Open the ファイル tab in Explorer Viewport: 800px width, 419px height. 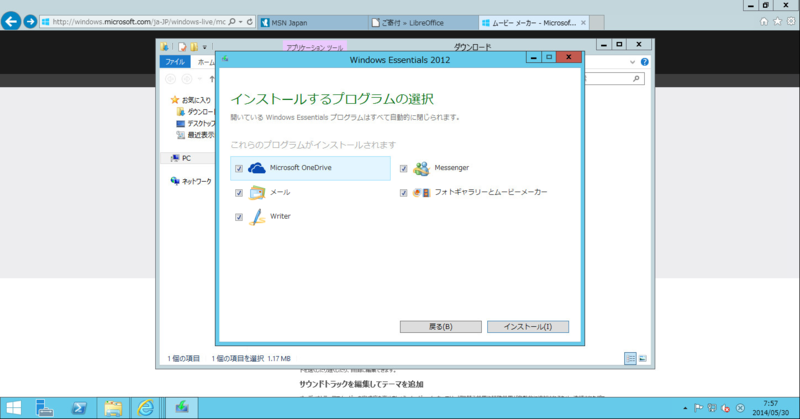tap(175, 62)
